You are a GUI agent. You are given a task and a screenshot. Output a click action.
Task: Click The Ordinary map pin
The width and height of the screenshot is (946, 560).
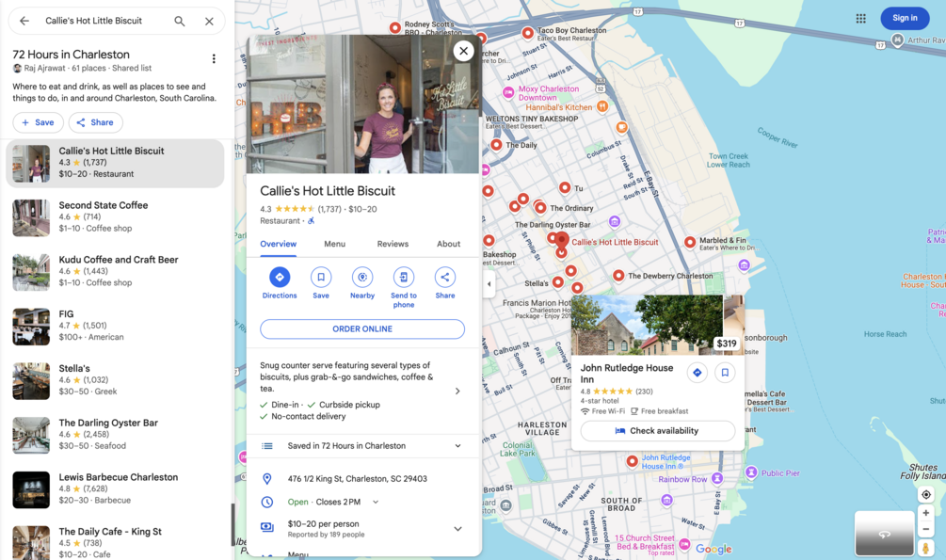pyautogui.click(x=540, y=208)
